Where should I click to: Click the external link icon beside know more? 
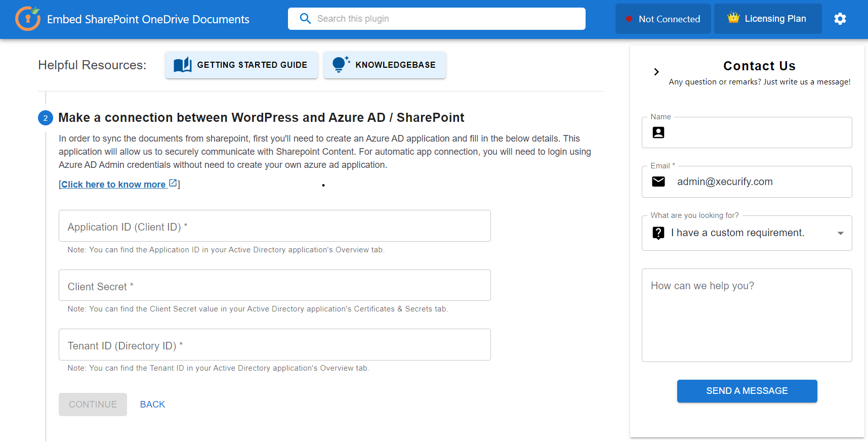[173, 183]
